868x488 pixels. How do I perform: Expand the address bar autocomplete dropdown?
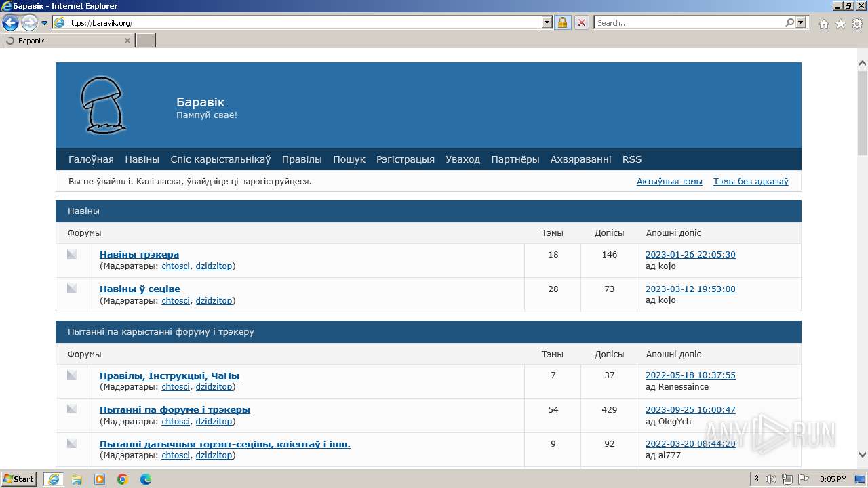547,22
